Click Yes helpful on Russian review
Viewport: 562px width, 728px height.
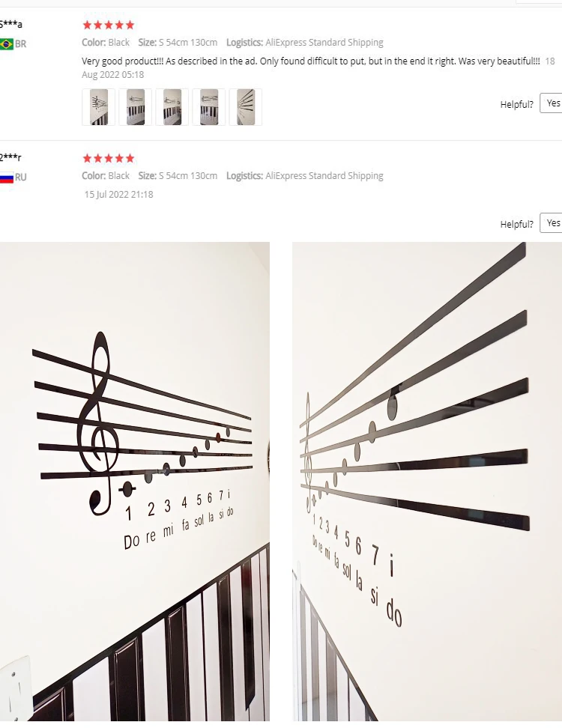tap(552, 223)
